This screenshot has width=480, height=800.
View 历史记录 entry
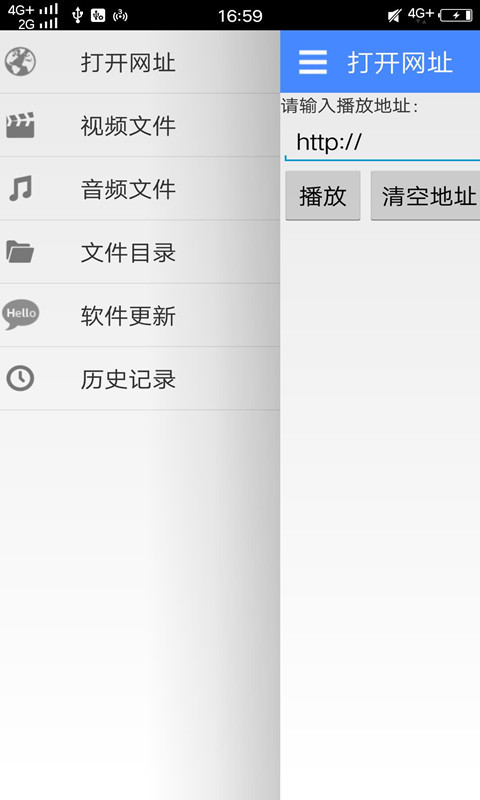pyautogui.click(x=140, y=379)
